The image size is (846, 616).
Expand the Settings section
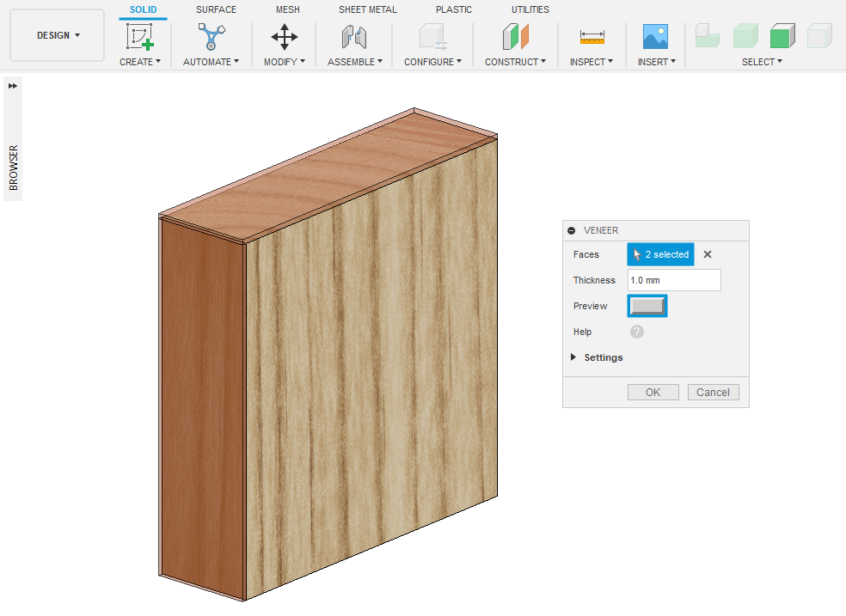[x=573, y=357]
